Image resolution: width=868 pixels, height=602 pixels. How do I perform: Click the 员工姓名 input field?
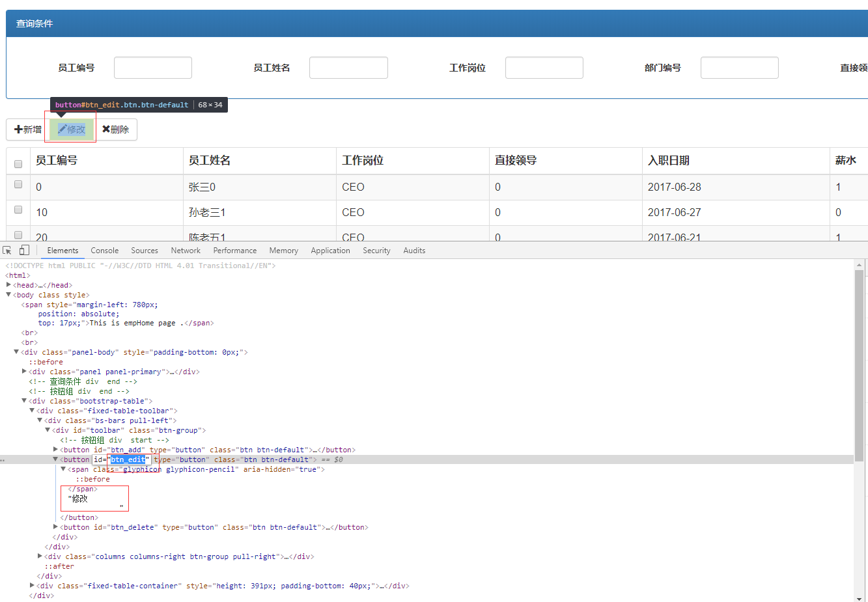click(348, 68)
